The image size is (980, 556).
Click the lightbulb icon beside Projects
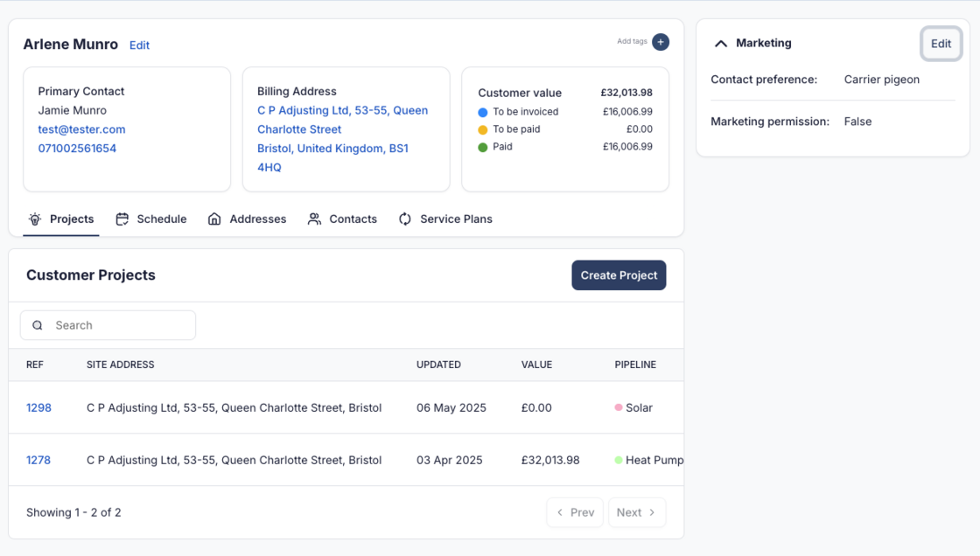pyautogui.click(x=35, y=219)
